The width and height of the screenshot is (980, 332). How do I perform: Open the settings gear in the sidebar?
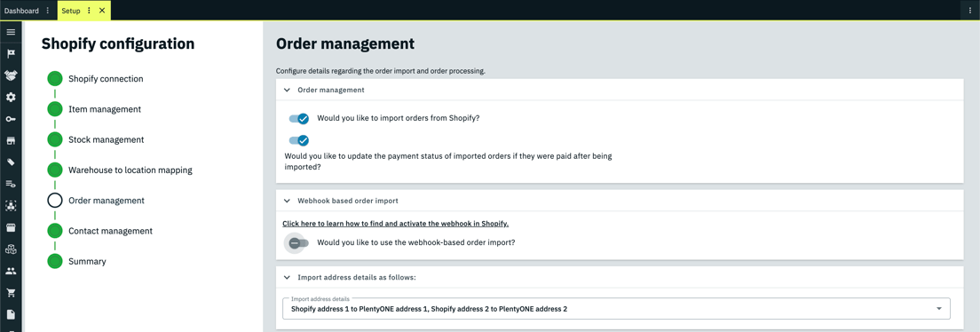(11, 97)
